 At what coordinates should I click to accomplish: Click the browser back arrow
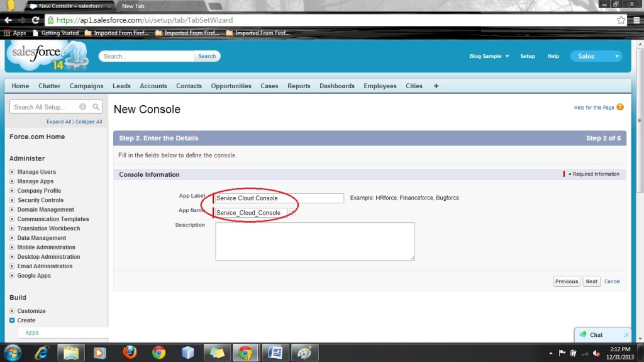tap(8, 20)
